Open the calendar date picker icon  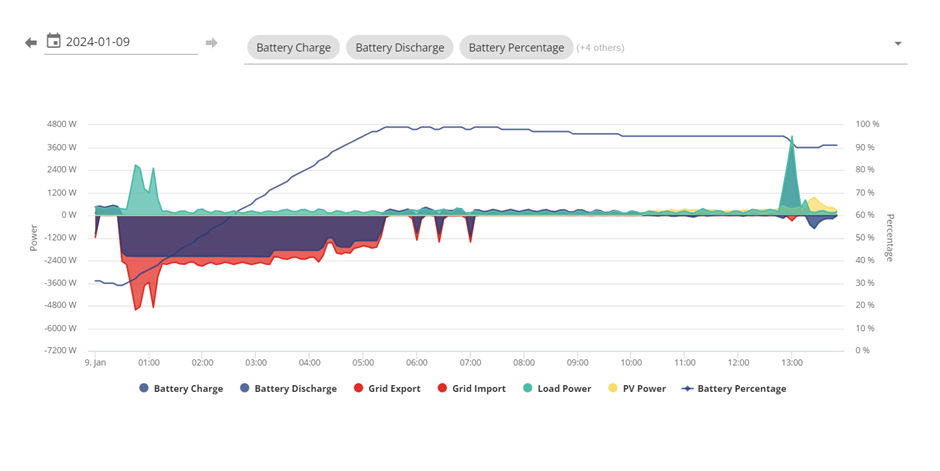(53, 41)
